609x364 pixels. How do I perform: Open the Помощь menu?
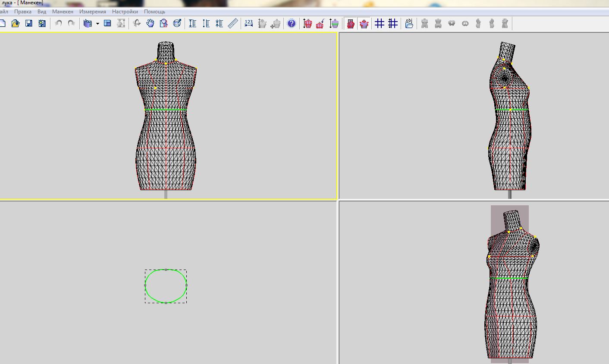pos(154,12)
